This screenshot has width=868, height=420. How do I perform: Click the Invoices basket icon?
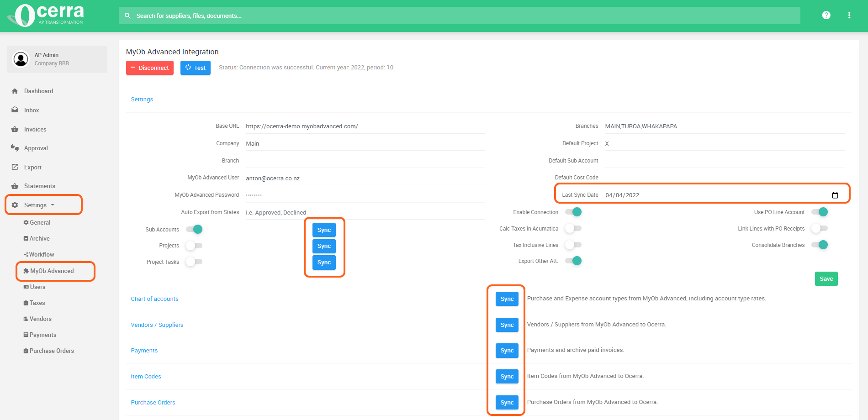15,129
